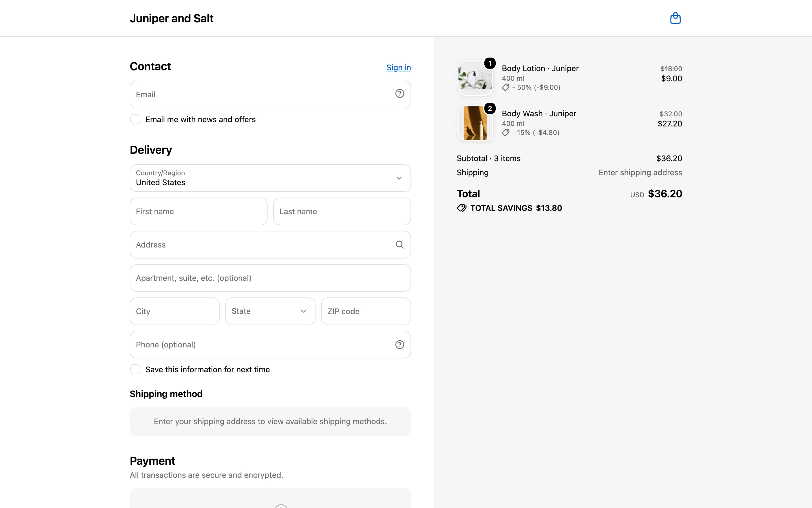Open the shopping bag cart icon
The height and width of the screenshot is (508, 812).
click(675, 18)
